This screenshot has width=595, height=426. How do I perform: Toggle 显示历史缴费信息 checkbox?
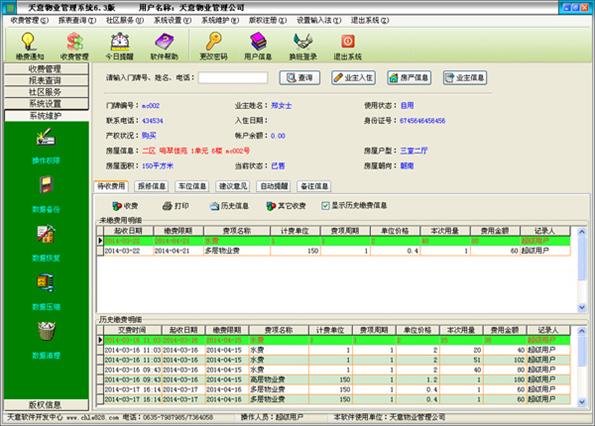coord(325,206)
